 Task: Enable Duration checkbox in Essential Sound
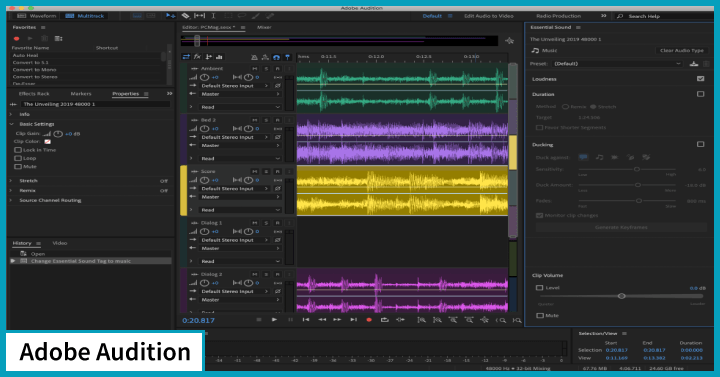click(700, 94)
